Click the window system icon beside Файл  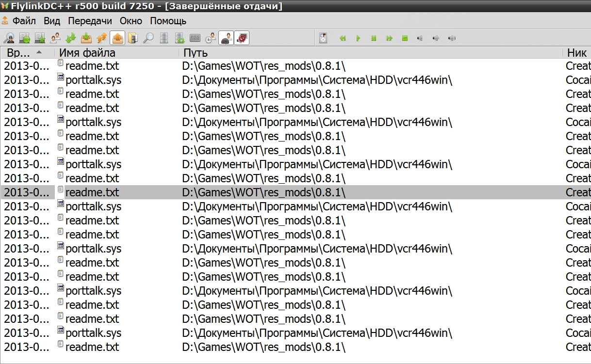pos(5,21)
